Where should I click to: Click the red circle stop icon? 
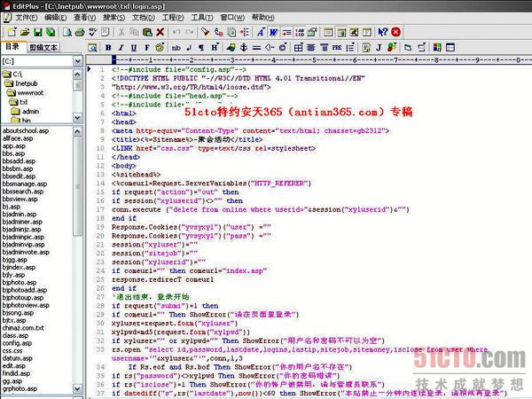pos(395,32)
